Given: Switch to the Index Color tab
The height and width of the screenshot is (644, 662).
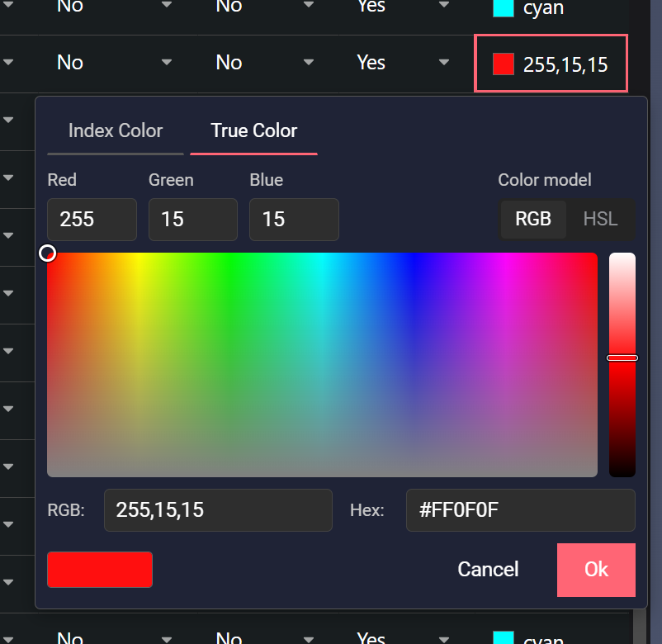Looking at the screenshot, I should (x=116, y=131).
